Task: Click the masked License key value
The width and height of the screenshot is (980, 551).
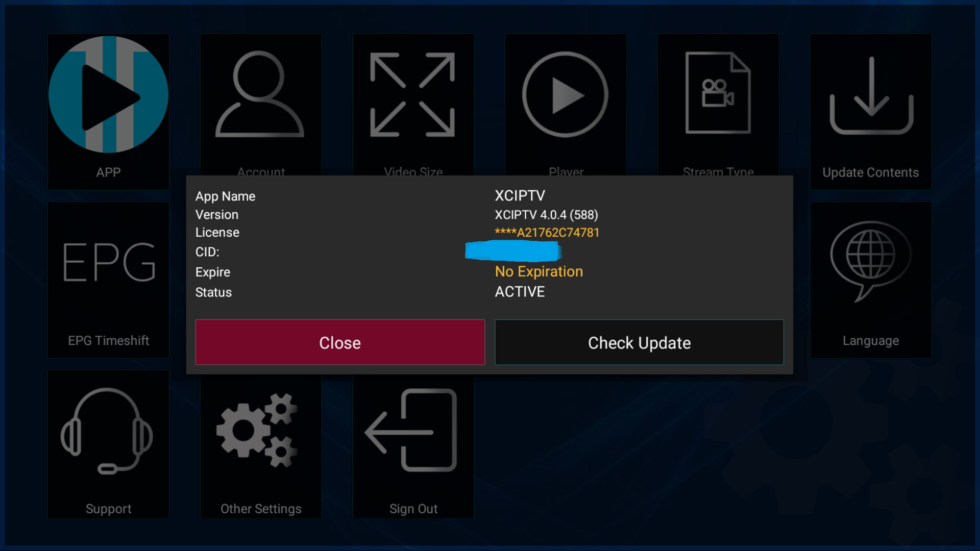Action: pyautogui.click(x=547, y=233)
